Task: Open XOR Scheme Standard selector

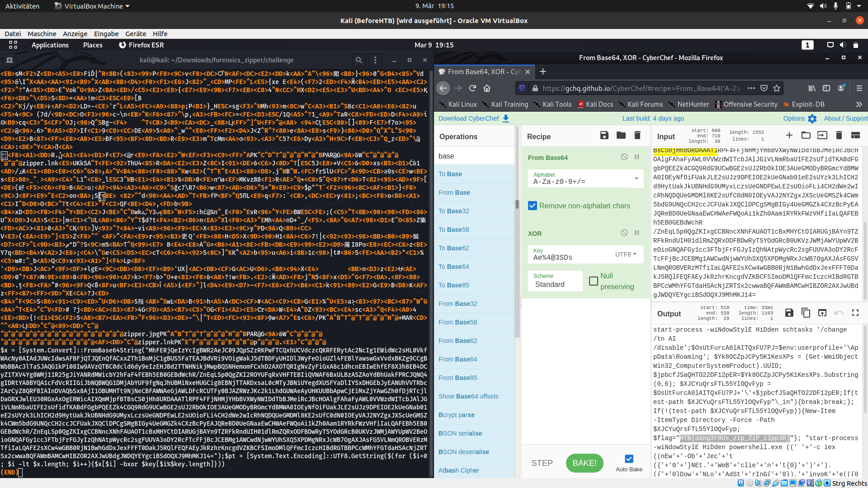Action: (555, 281)
